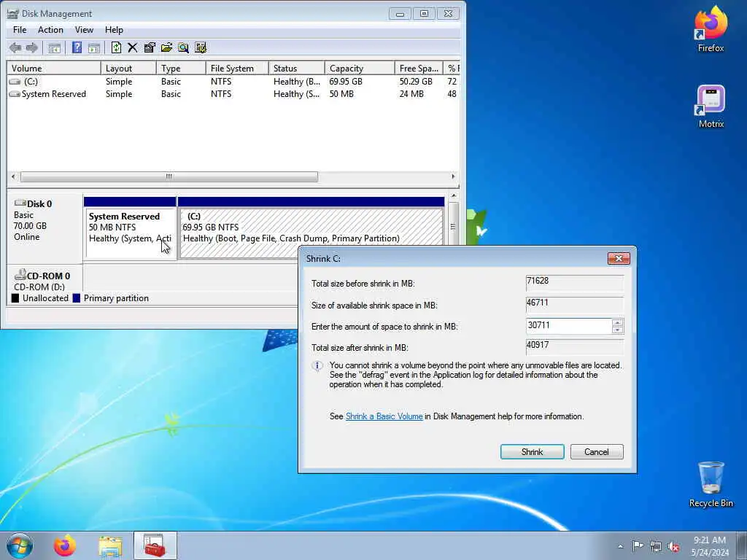Click the right arrow of horizontal scrollbar
Viewport: 747px width, 560px height.
[453, 176]
